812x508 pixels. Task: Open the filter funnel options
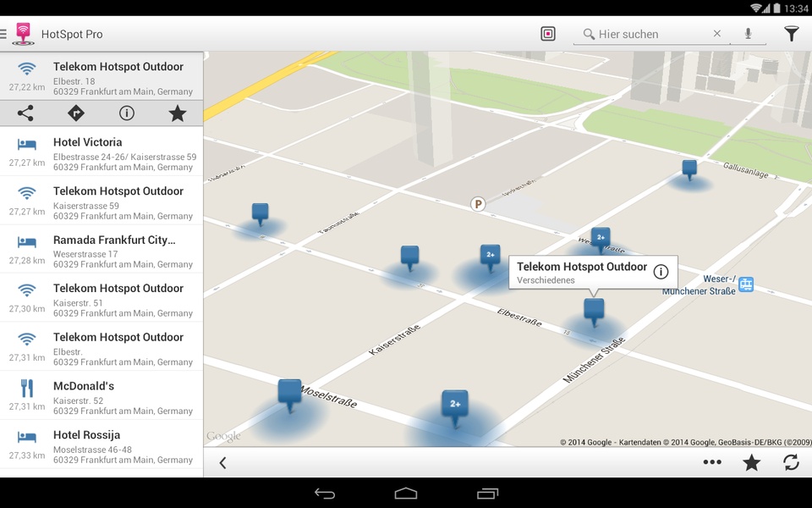pyautogui.click(x=792, y=34)
